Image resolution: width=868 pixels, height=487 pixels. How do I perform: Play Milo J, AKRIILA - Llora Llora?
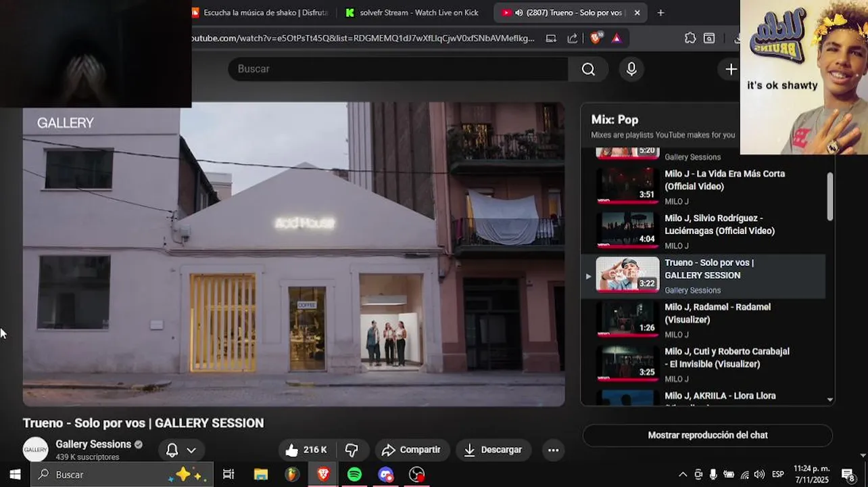[720, 396]
